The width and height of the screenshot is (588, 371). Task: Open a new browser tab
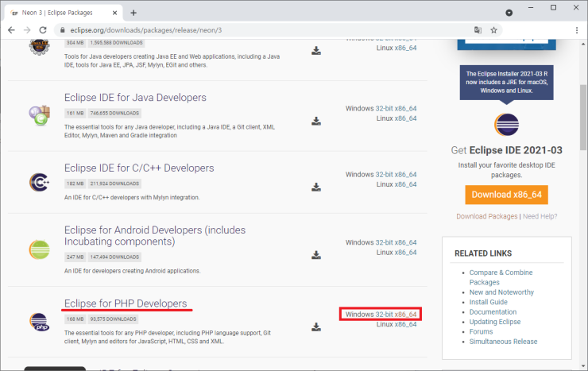133,13
